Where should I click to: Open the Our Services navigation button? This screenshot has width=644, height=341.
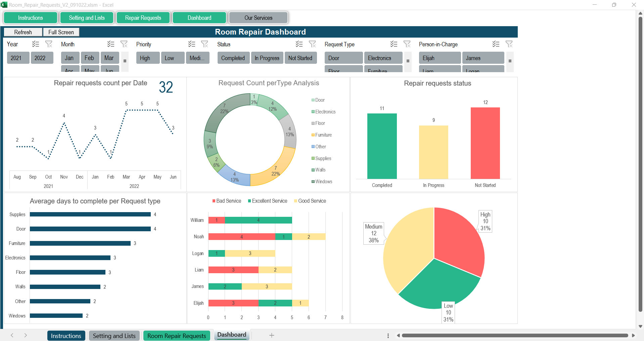coord(258,18)
